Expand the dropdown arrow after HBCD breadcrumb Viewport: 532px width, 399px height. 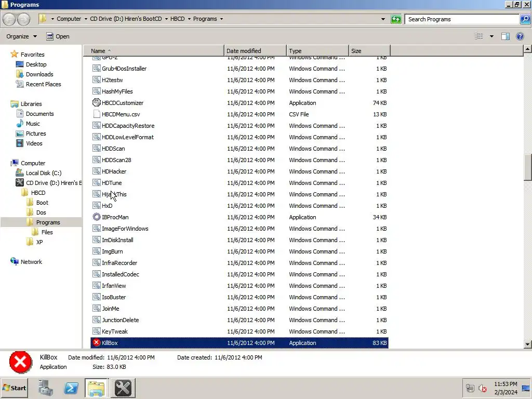[189, 19]
